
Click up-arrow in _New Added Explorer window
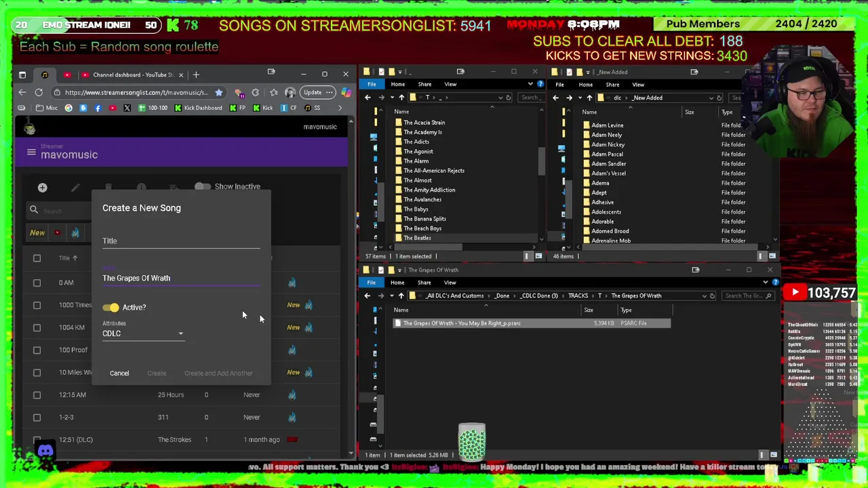589,98
